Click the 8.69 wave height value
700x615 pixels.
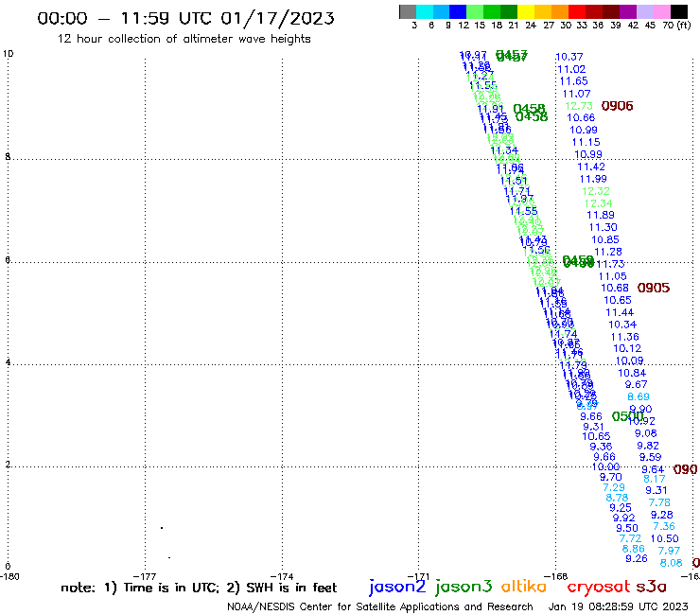pyautogui.click(x=639, y=396)
